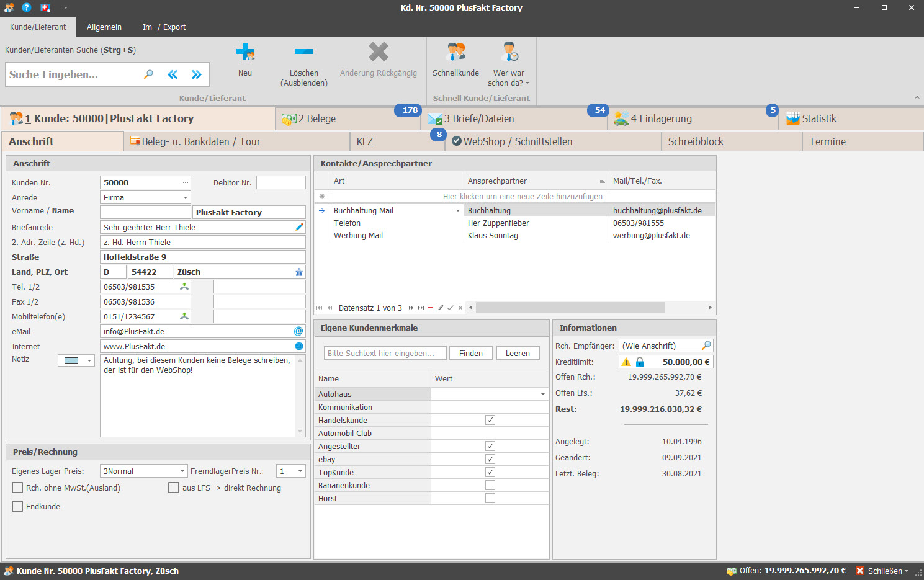The width and height of the screenshot is (924, 580).
Task: Uncheck the ebay checkbox
Action: coord(490,459)
